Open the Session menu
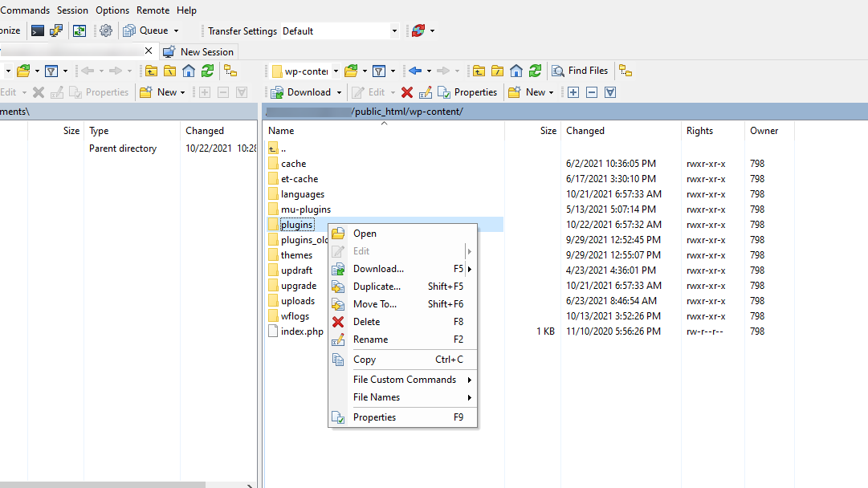Image resolution: width=868 pixels, height=488 pixels. (x=72, y=10)
